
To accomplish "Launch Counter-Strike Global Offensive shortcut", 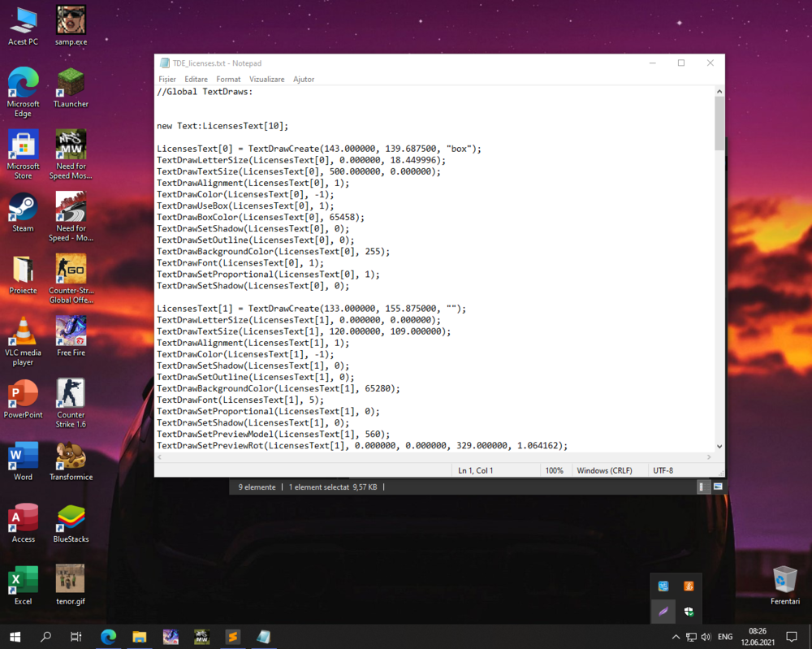I will click(x=71, y=279).
